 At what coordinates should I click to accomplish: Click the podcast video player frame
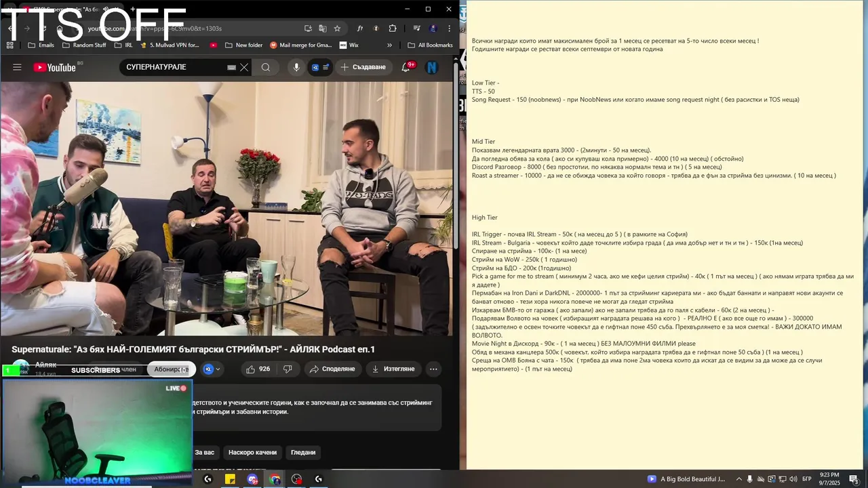click(226, 208)
